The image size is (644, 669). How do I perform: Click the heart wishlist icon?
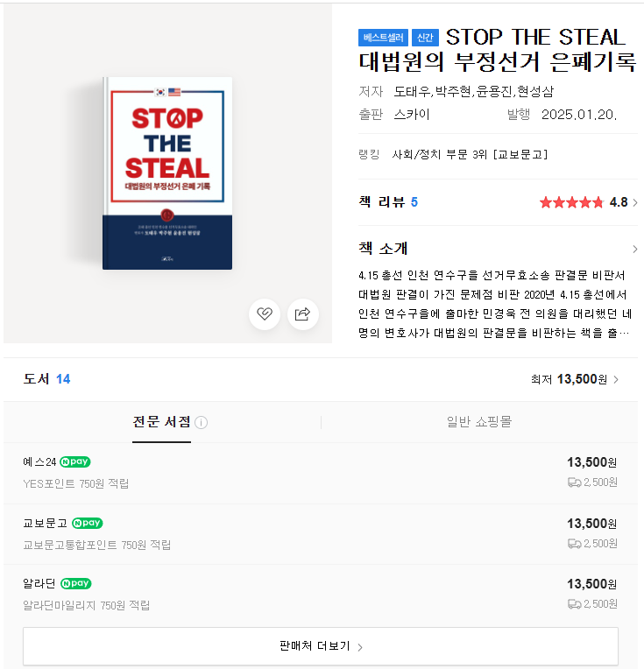click(x=265, y=314)
